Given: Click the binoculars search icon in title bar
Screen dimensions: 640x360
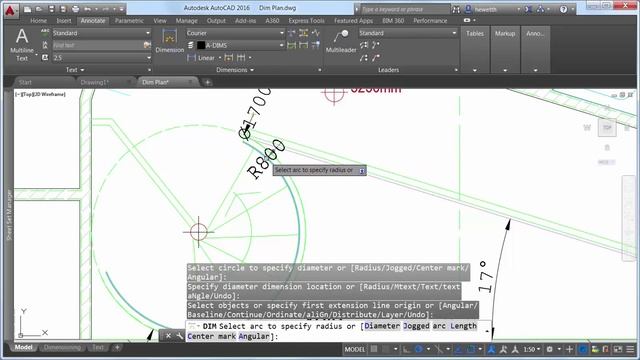Looking at the screenshot, I should [456, 9].
